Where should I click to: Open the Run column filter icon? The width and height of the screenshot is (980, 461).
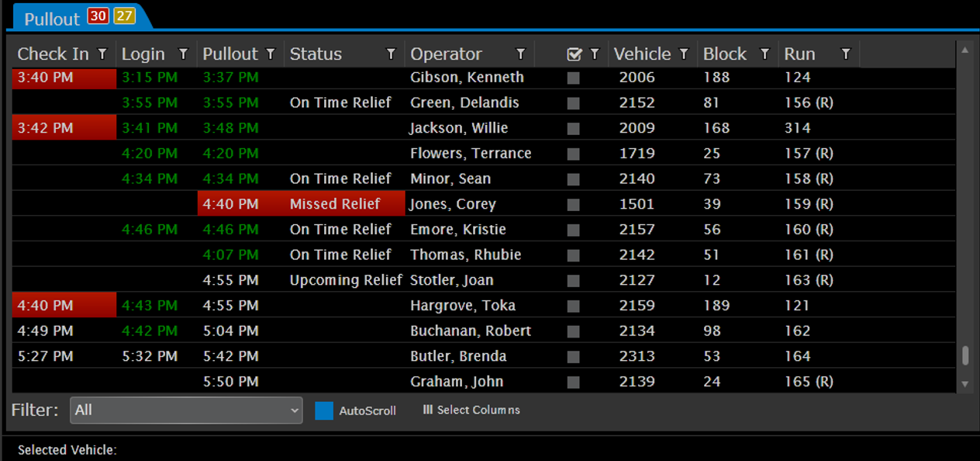click(846, 54)
